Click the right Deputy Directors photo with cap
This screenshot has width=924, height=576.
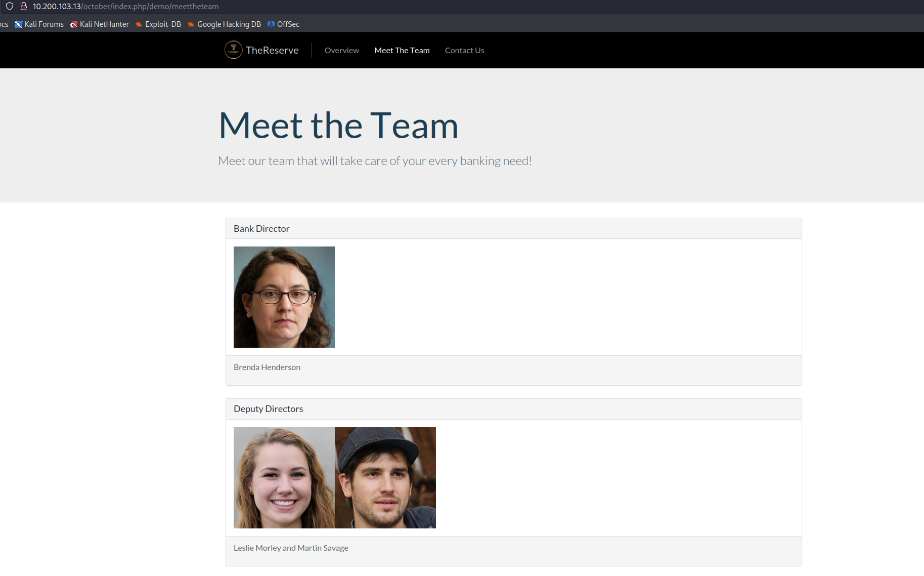pyautogui.click(x=385, y=478)
